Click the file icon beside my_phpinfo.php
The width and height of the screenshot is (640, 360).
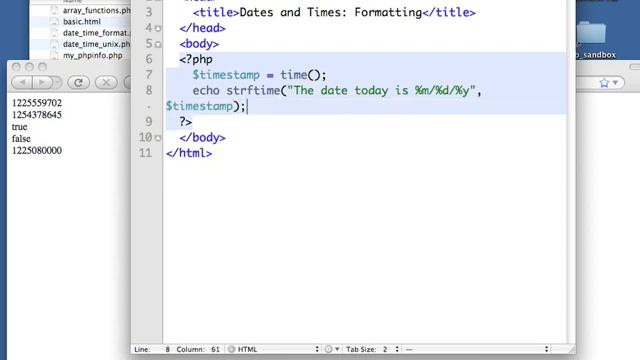[54, 56]
